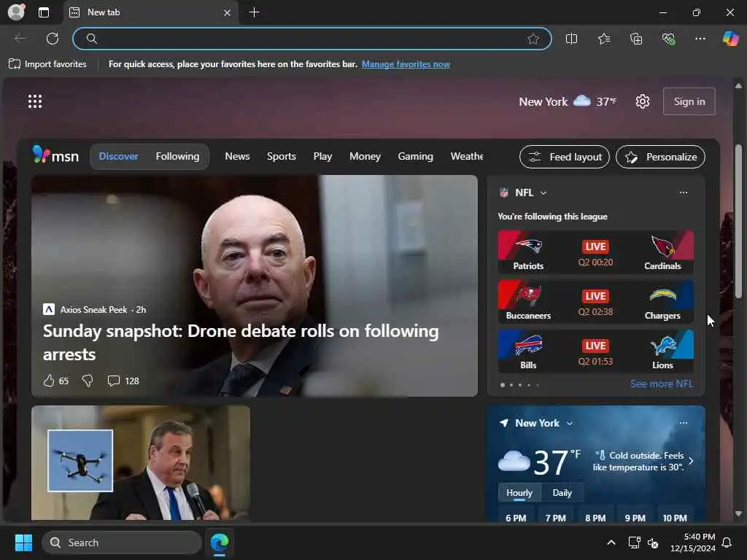
Task: Click the taskbar Search box
Action: tap(122, 542)
